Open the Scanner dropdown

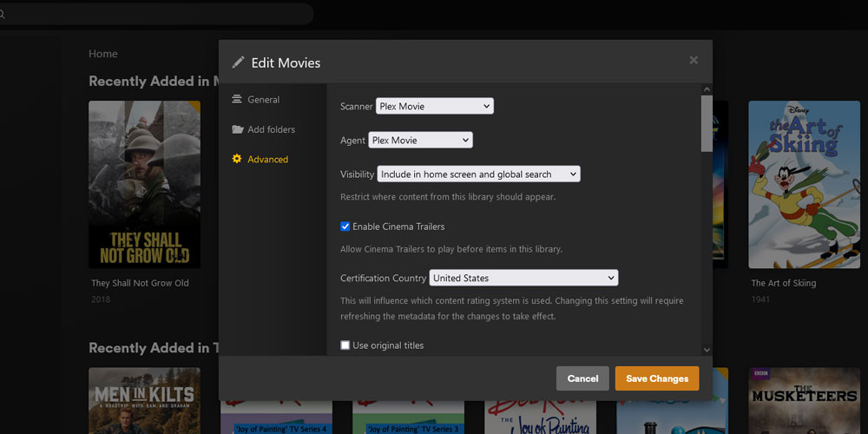point(435,106)
